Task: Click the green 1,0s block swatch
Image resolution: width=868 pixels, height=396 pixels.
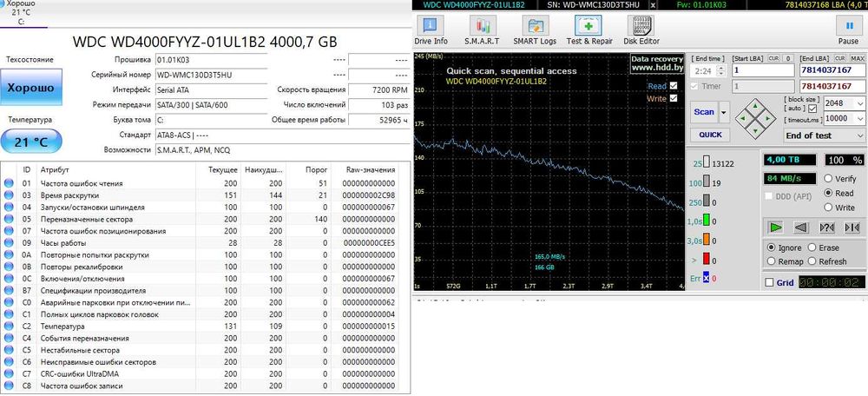Action: (707, 221)
